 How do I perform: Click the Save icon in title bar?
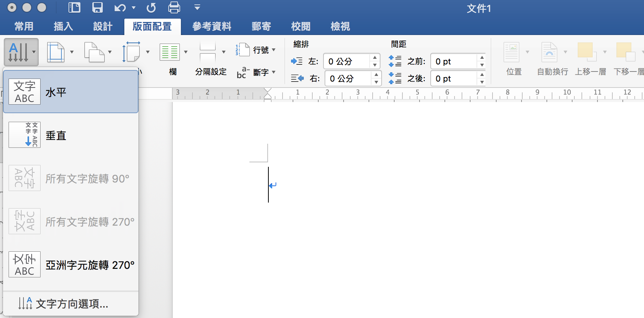(x=98, y=7)
